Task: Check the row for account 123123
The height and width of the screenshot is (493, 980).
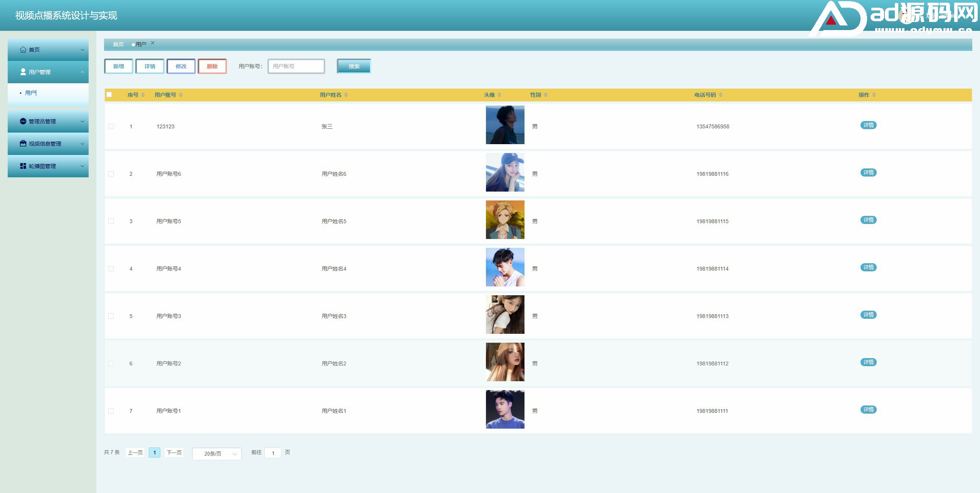Action: click(111, 126)
